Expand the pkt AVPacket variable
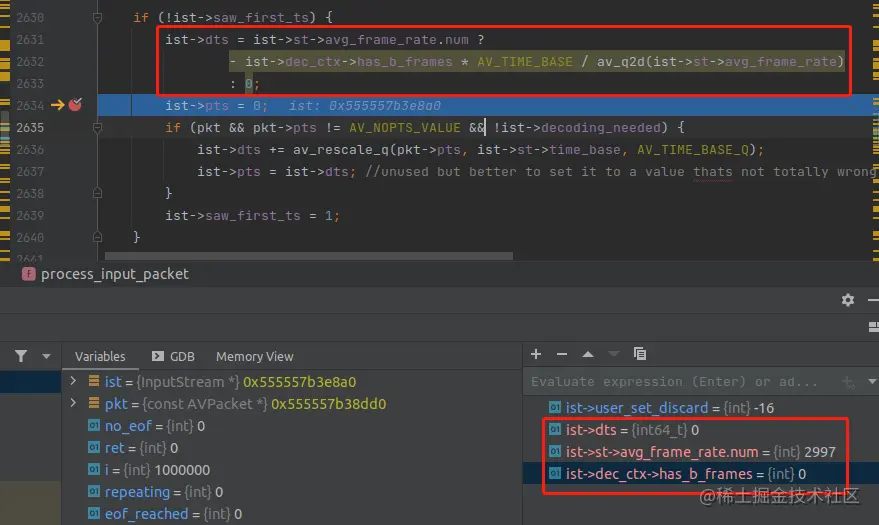Screen dimensions: 879x525 [73, 403]
